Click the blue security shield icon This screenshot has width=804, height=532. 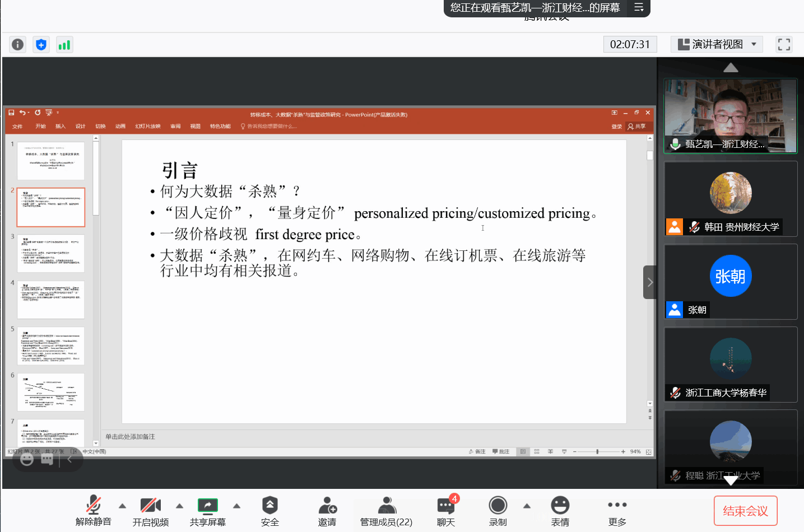[x=41, y=44]
